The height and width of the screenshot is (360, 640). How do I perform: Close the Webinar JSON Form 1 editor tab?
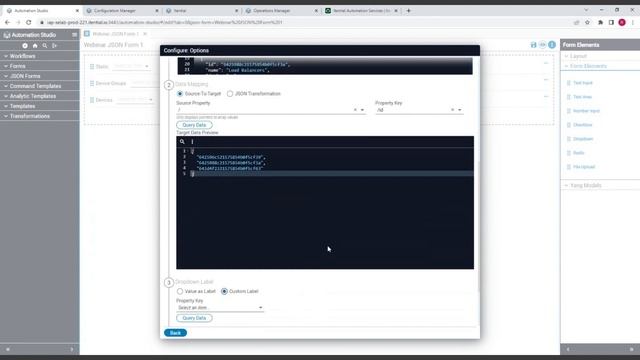(145, 34)
